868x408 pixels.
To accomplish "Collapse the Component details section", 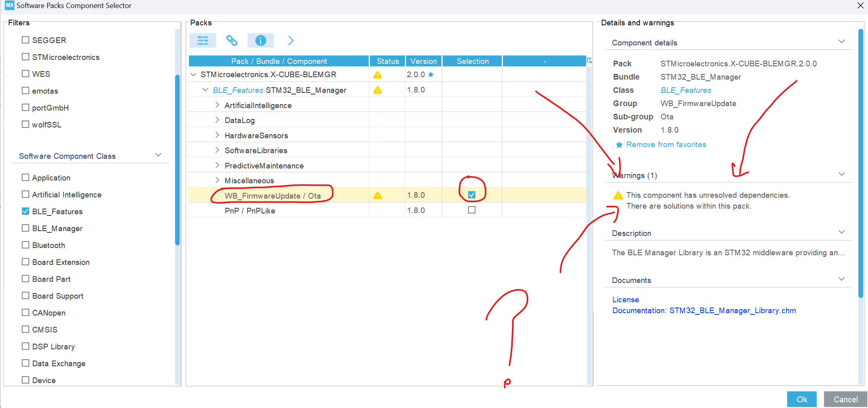I will point(842,41).
